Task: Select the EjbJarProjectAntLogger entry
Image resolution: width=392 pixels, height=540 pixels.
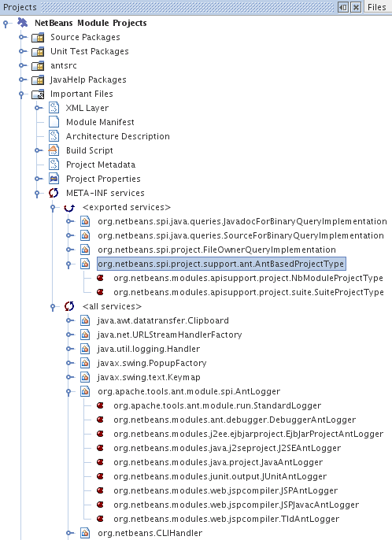Action: (249, 434)
